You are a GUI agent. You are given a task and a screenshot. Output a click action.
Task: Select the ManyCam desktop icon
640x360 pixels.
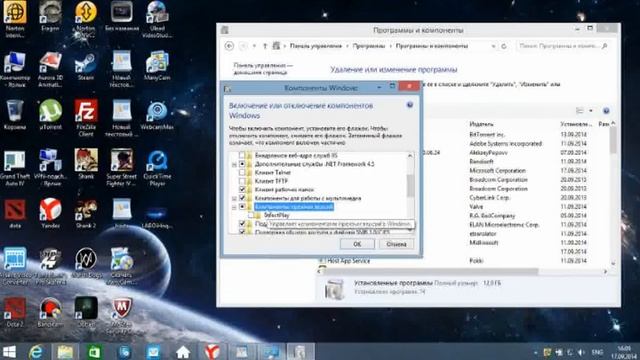tap(157, 66)
